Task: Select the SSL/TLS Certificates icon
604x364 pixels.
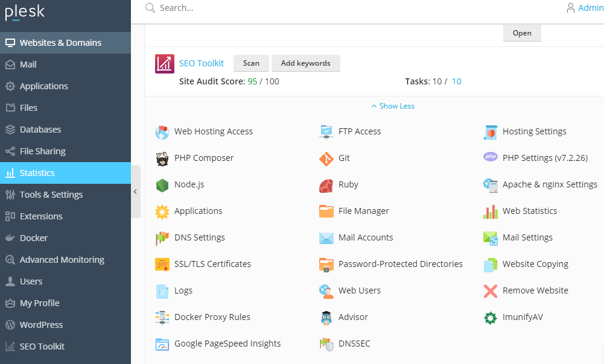Action: 162,264
